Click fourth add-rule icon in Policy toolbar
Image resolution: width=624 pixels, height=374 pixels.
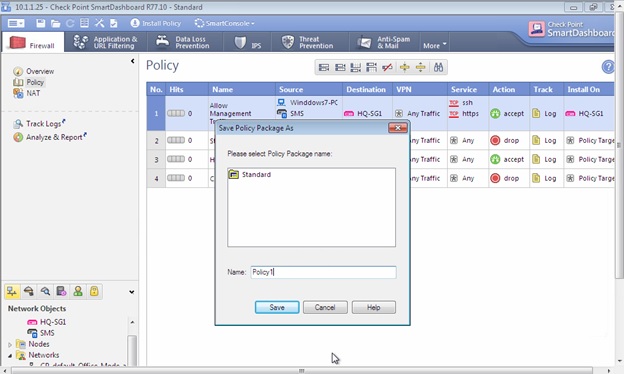[x=371, y=67]
